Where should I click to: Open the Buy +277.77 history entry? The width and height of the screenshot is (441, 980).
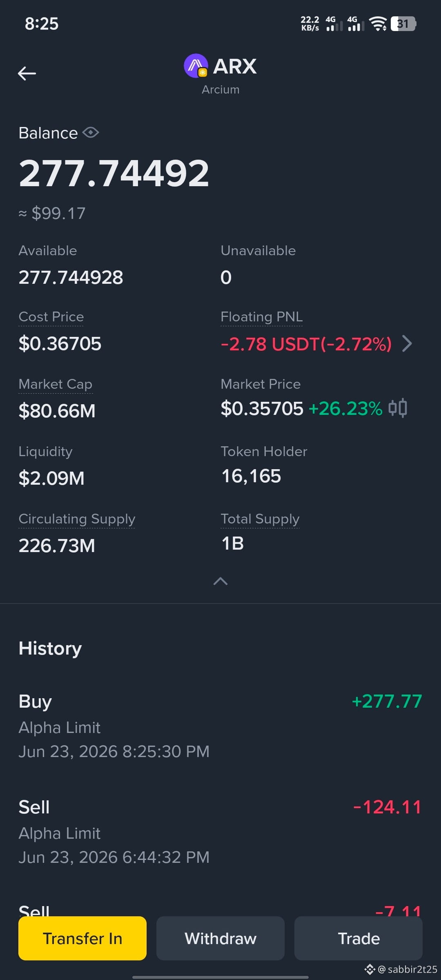220,726
